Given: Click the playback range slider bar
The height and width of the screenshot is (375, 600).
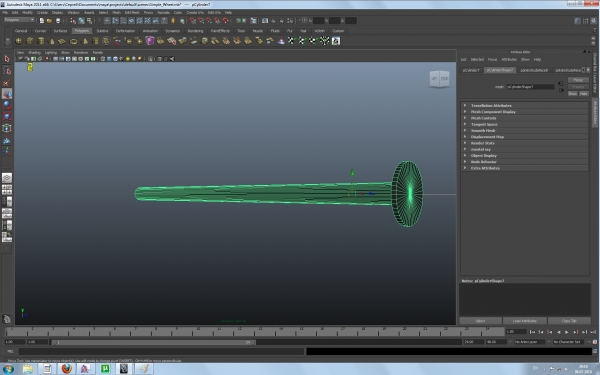Looking at the screenshot, I should (153, 342).
